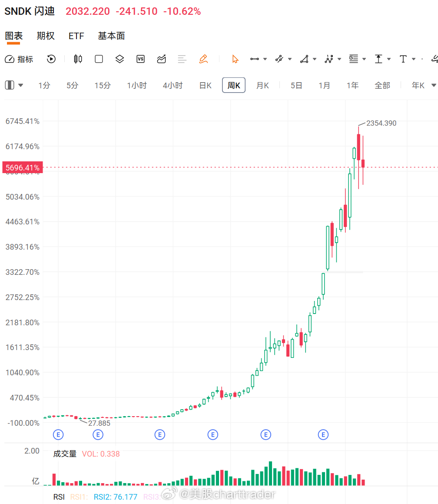Click the last earnings E marker

pos(323,435)
